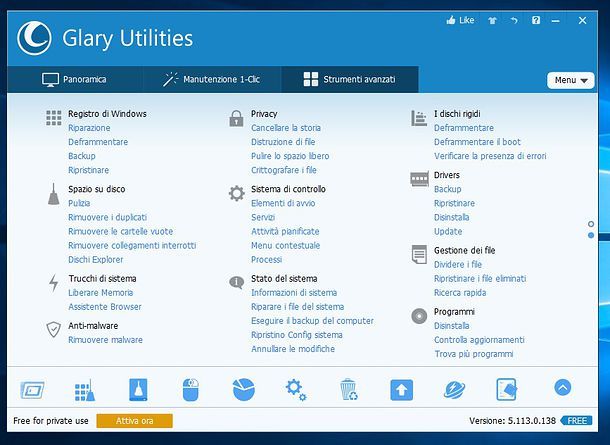Click the Drivers memory card icon
The height and width of the screenshot is (445, 610).
(x=419, y=179)
